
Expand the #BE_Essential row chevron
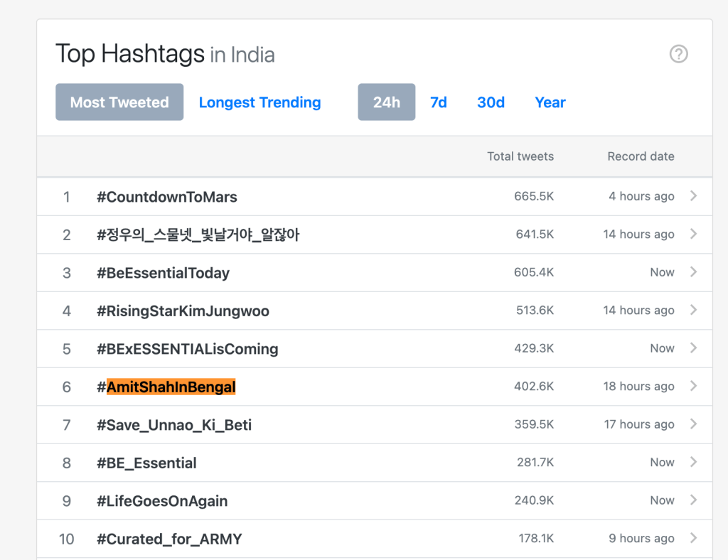(x=693, y=462)
